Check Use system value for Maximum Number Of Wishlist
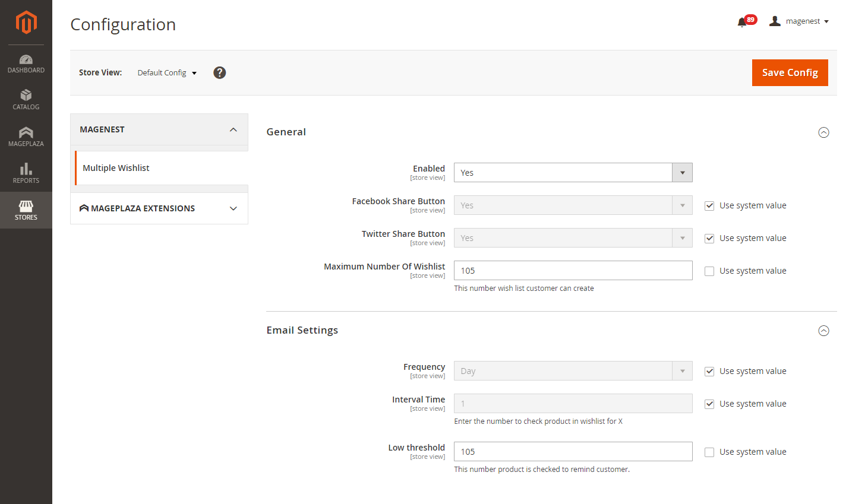Screen dimensions: 849x504 [709, 271]
